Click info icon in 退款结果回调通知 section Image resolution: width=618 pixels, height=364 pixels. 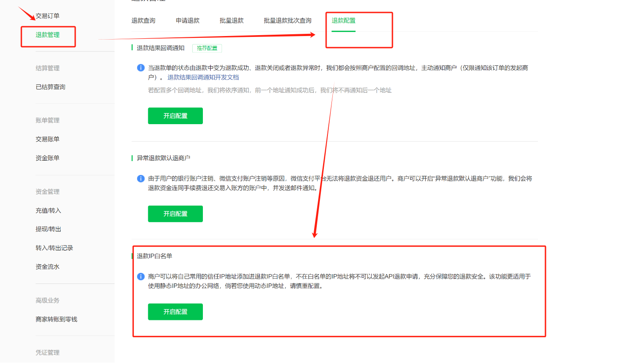tap(141, 68)
